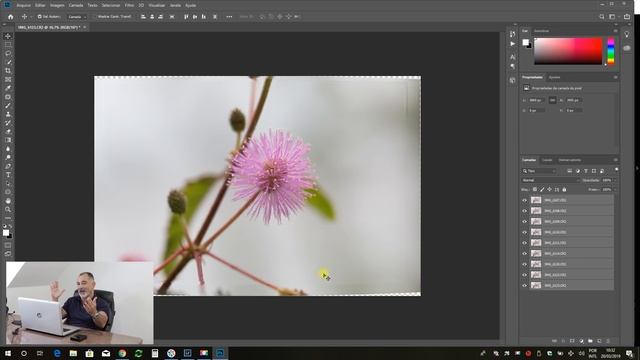This screenshot has width=640, height=360.
Task: Open the Properties panel flyout menu
Action: (x=616, y=77)
